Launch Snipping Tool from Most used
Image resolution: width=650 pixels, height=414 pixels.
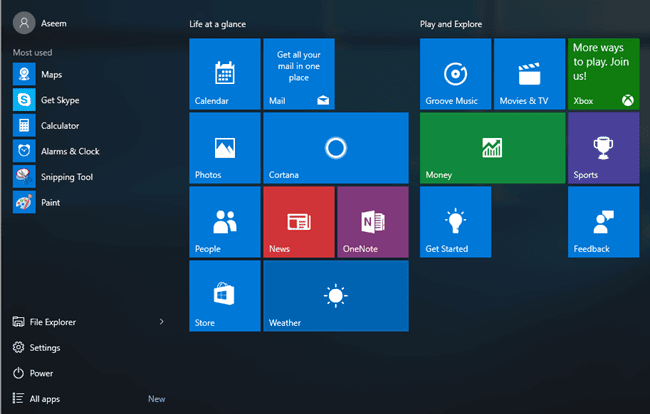(x=66, y=177)
